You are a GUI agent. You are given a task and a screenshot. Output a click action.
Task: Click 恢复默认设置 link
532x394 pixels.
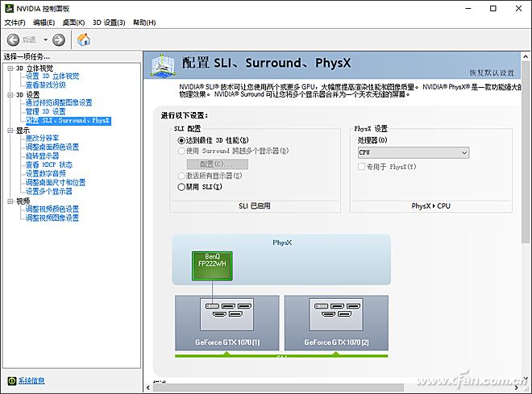click(492, 73)
